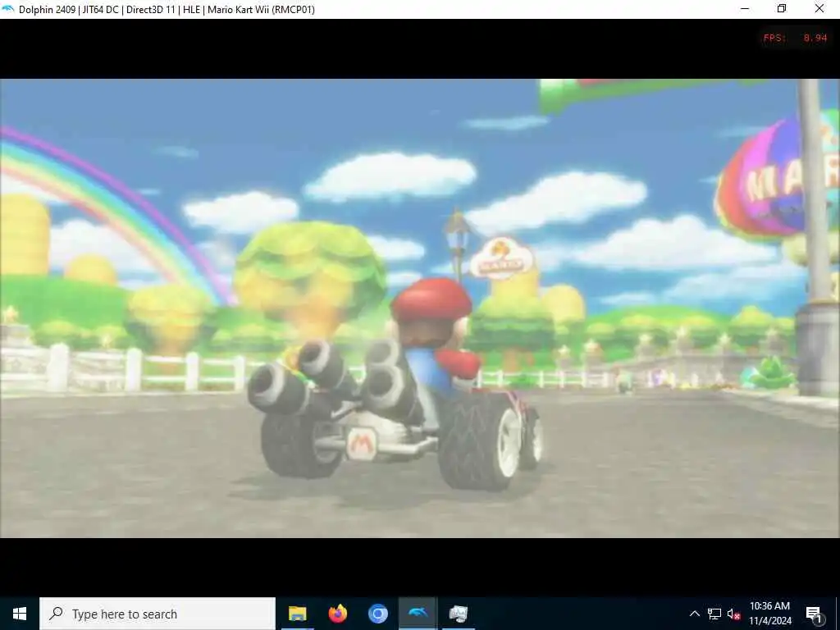
Task: Click the red FPS counter readout
Action: 796,38
